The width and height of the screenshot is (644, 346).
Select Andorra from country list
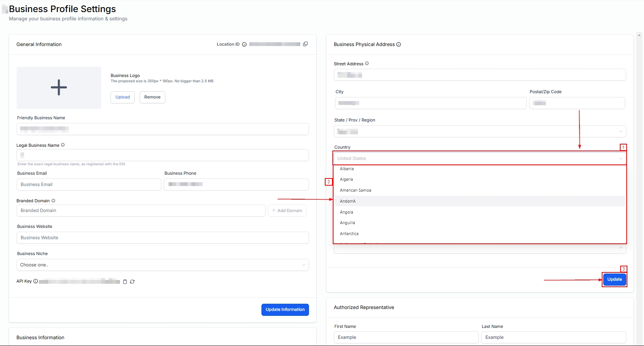pos(348,201)
